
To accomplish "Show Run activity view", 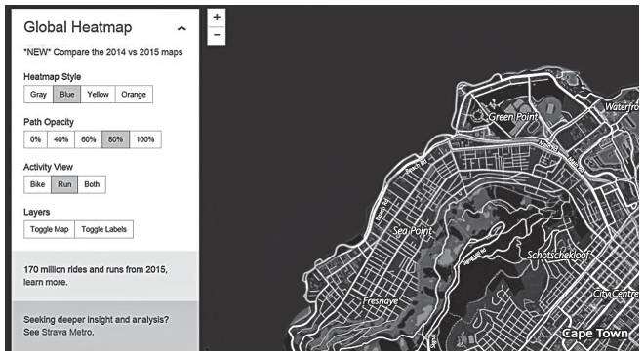I will (64, 184).
